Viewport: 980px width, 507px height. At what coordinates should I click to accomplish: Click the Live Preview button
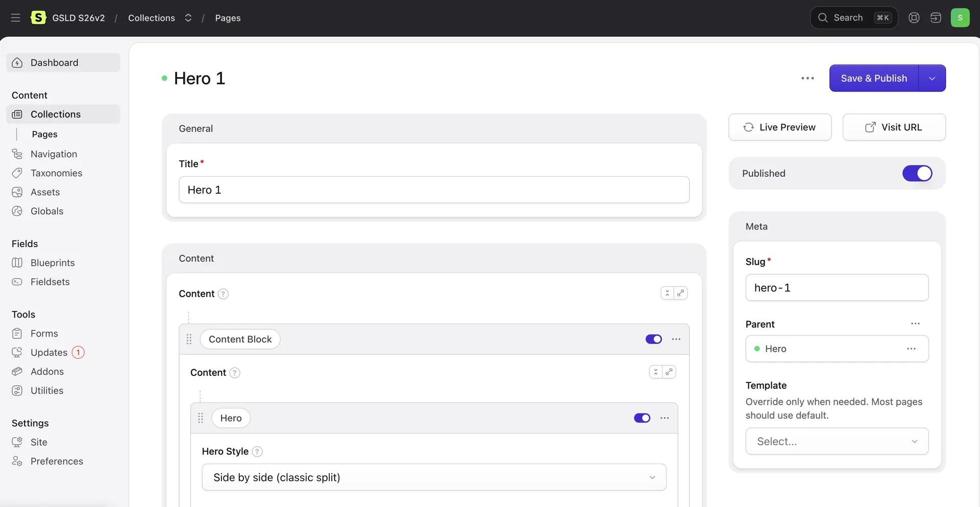coord(780,127)
